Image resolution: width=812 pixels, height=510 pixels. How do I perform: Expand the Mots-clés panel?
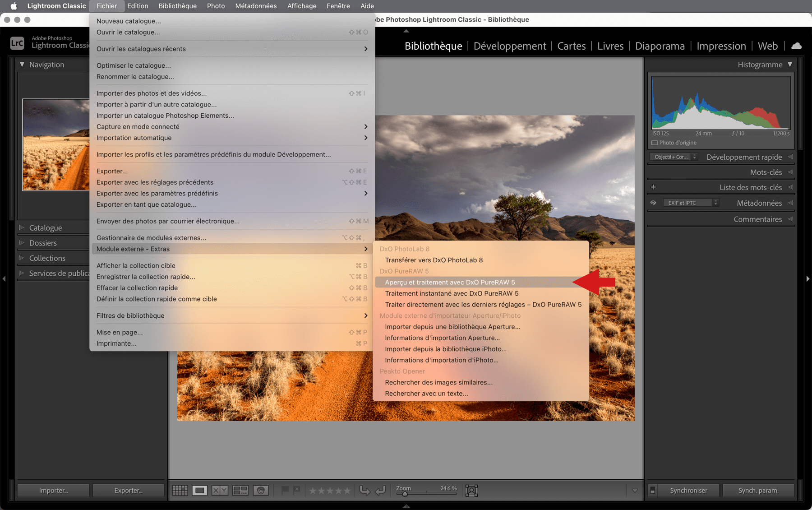[x=790, y=172]
